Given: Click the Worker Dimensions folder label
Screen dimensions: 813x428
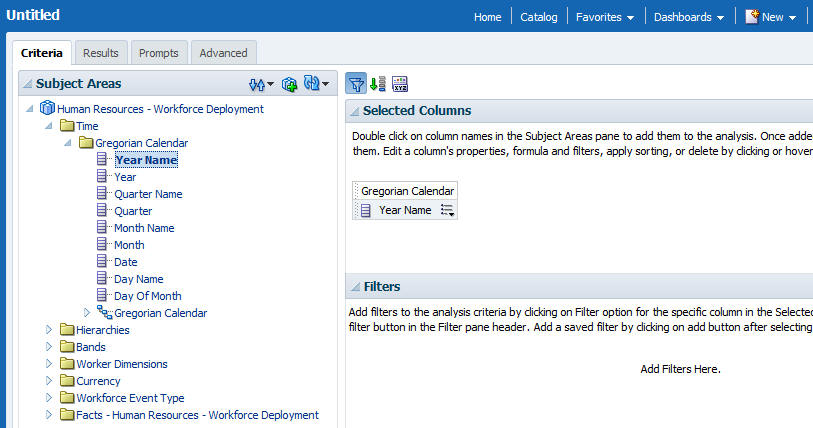Looking at the screenshot, I should click(122, 364).
